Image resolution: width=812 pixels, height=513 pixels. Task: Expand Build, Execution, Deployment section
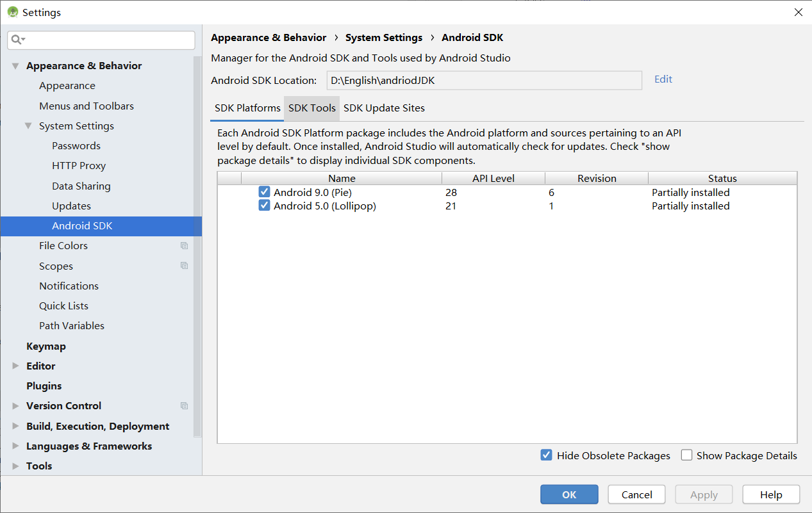15,427
